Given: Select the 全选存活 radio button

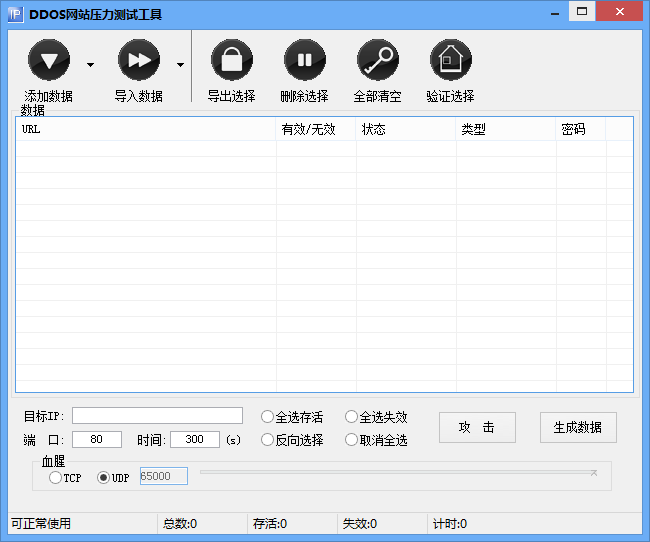Looking at the screenshot, I should [267, 417].
